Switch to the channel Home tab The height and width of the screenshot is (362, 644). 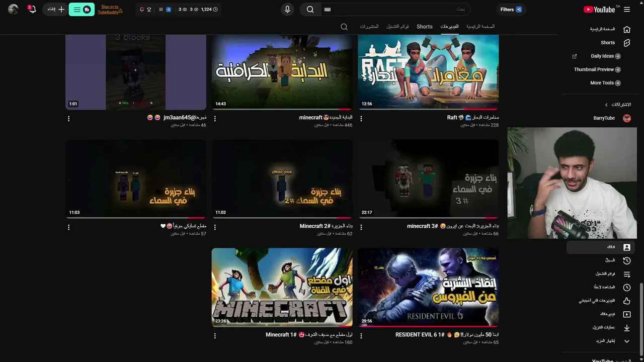point(480,27)
